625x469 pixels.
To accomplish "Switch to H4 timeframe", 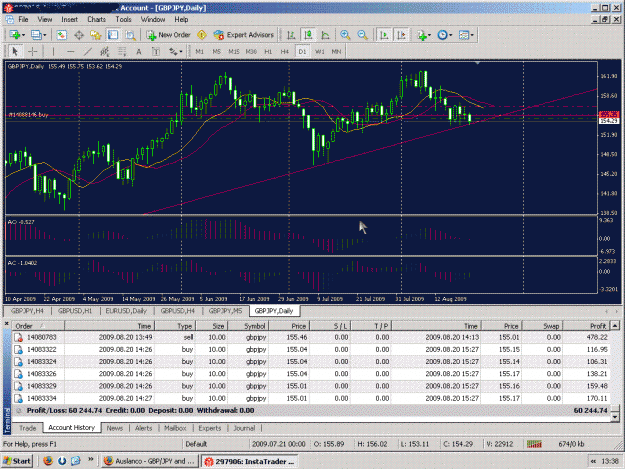I will click(285, 51).
